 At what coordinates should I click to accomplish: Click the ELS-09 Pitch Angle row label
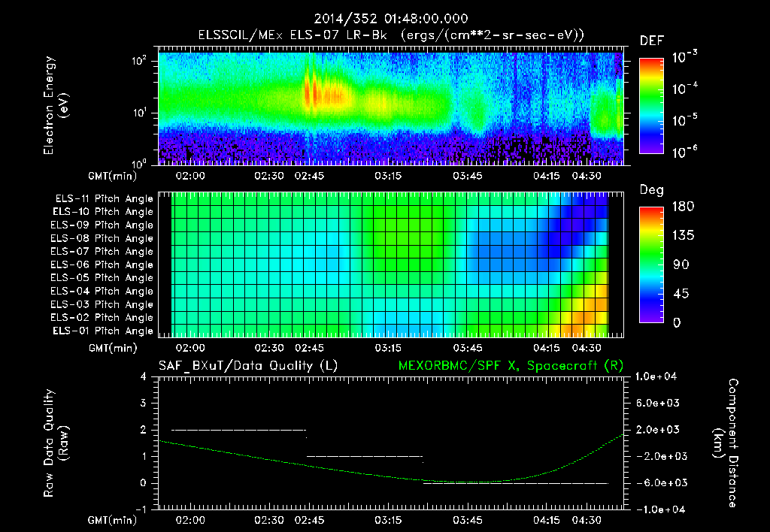tap(102, 225)
